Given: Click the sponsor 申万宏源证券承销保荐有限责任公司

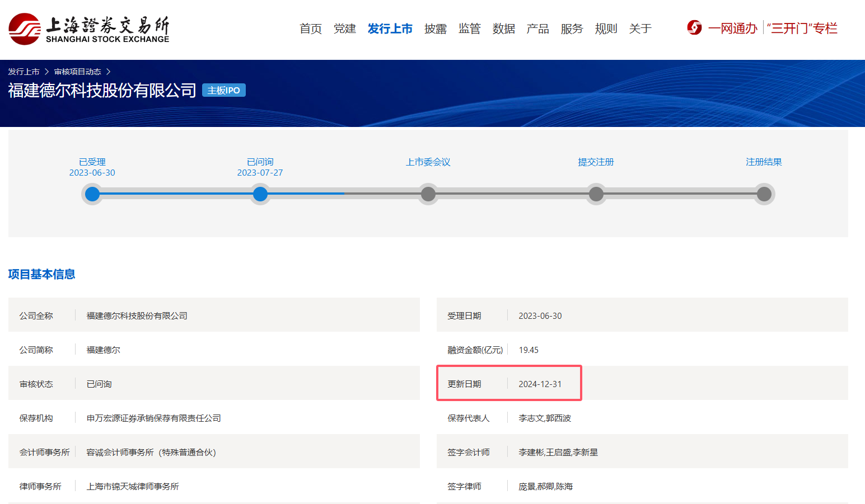Looking at the screenshot, I should tap(154, 418).
